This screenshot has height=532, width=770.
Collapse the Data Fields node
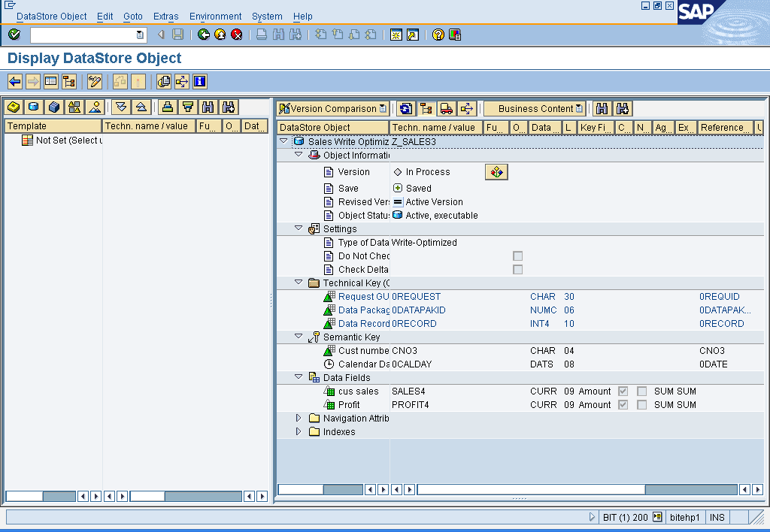299,377
